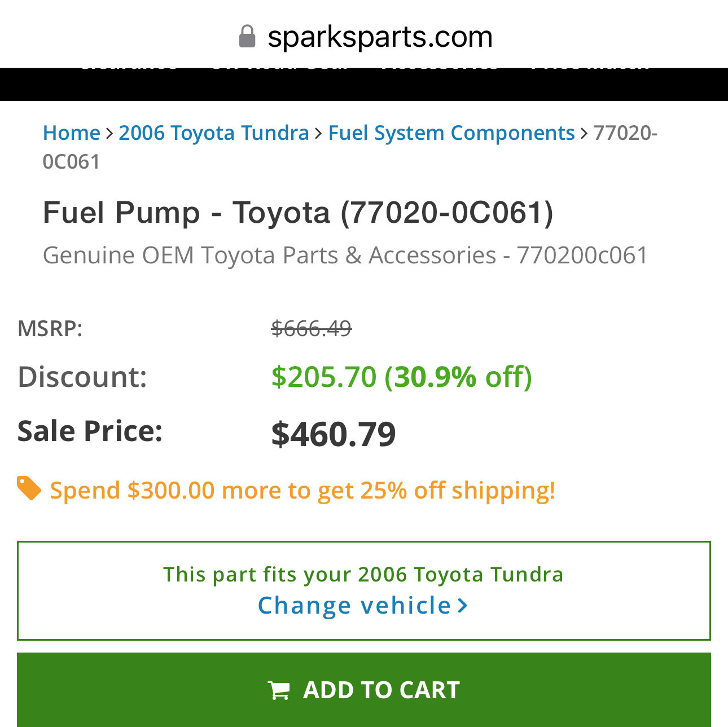
Task: Click the Change vehicle link
Action: 354,605
